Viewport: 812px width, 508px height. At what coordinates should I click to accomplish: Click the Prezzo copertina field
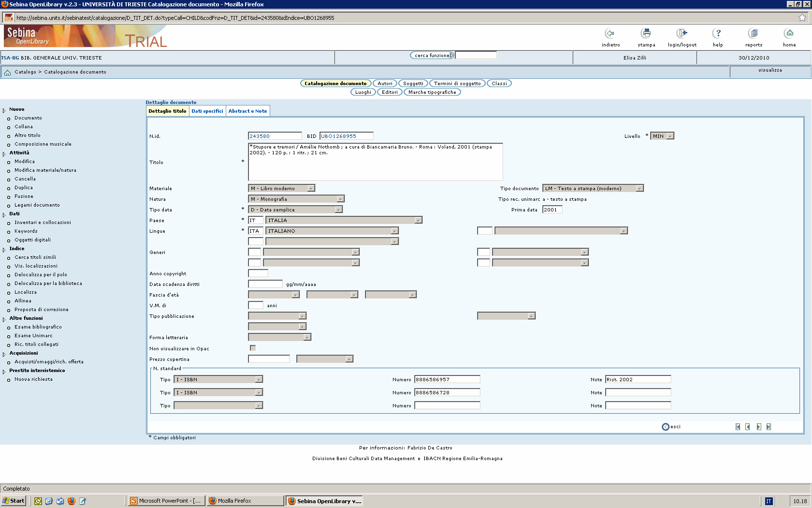click(x=269, y=359)
